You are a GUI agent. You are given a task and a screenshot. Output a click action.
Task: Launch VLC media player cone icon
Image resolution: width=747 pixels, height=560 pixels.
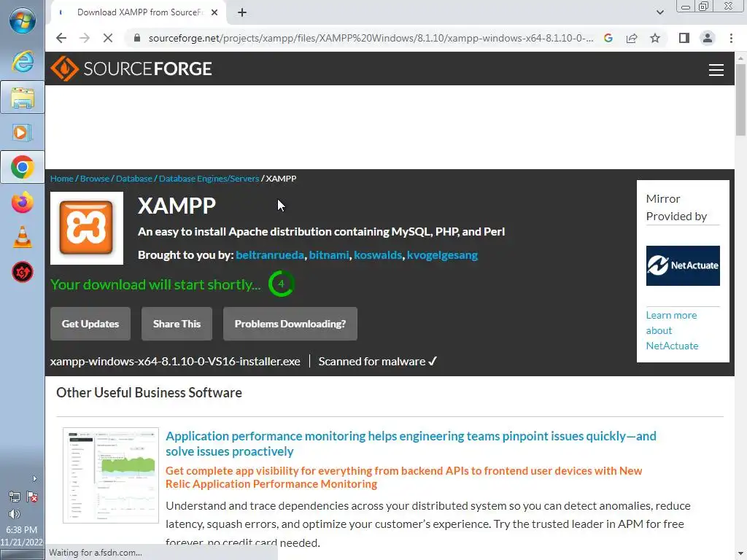coord(23,237)
